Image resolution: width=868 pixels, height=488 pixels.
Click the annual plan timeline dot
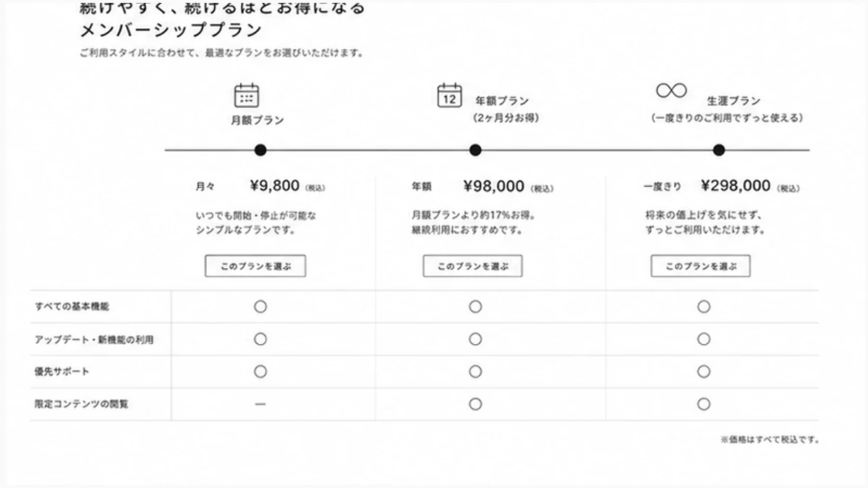(x=475, y=150)
